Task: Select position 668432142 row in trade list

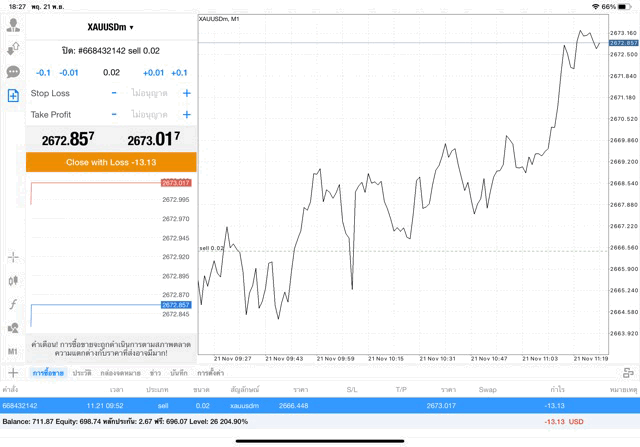Action: [x=300, y=405]
